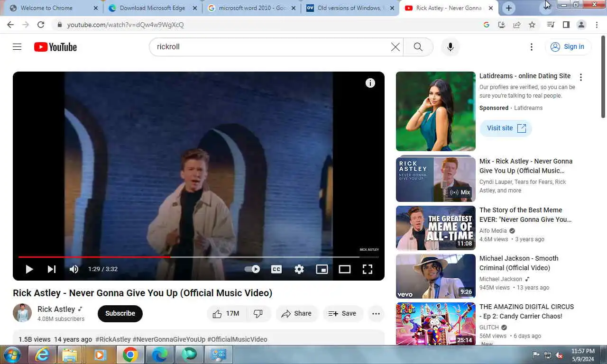Open a new Chrome tab

(x=508, y=8)
